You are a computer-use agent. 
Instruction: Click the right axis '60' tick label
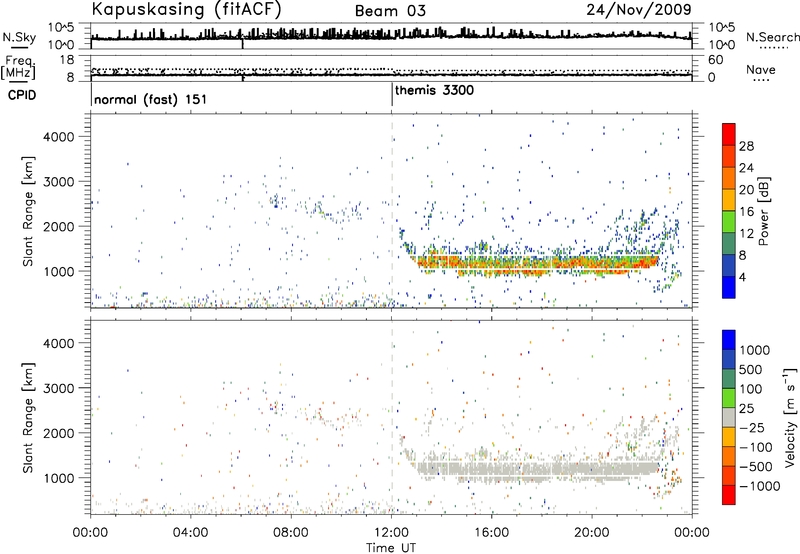(x=715, y=60)
